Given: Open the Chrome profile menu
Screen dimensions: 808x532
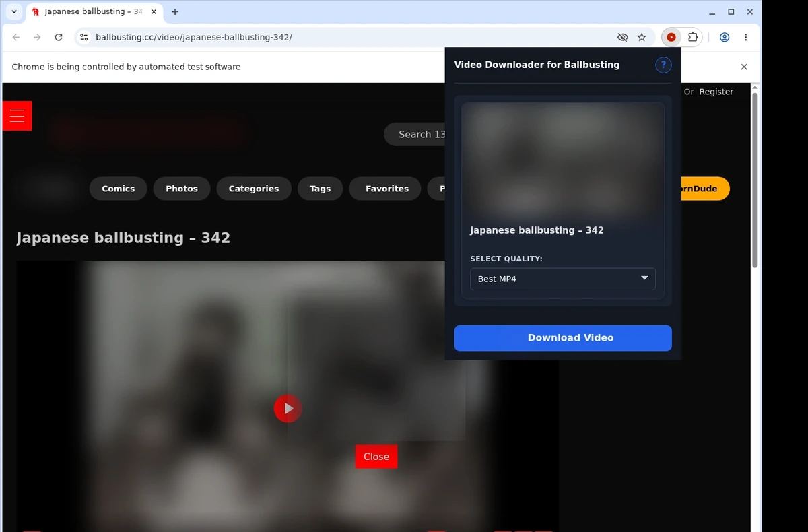Looking at the screenshot, I should coord(725,38).
